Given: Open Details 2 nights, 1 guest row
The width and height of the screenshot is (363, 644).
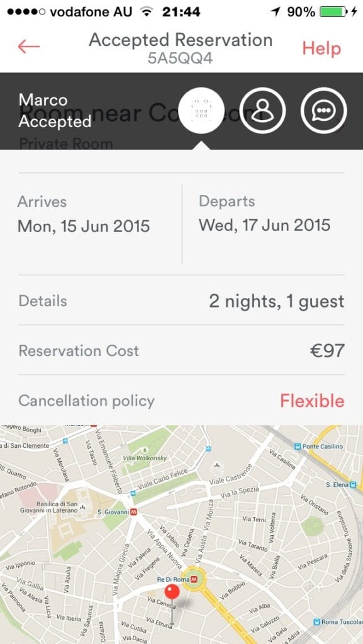Looking at the screenshot, I should click(x=181, y=301).
